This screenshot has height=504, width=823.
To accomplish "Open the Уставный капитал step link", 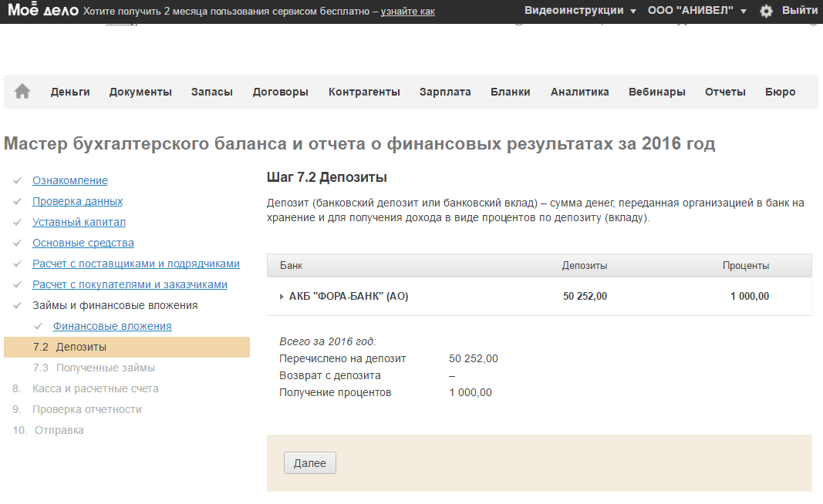I will [79, 222].
